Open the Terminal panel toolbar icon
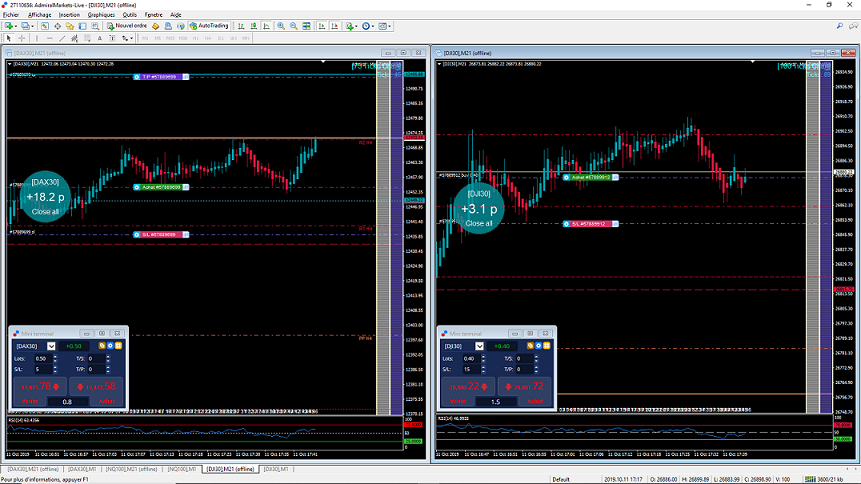861x484 pixels. tap(82, 26)
